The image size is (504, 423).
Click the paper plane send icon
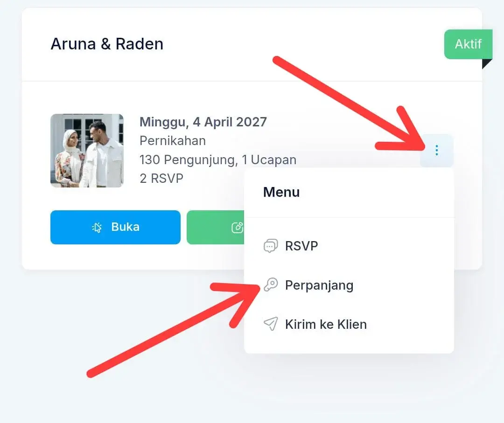click(x=271, y=324)
